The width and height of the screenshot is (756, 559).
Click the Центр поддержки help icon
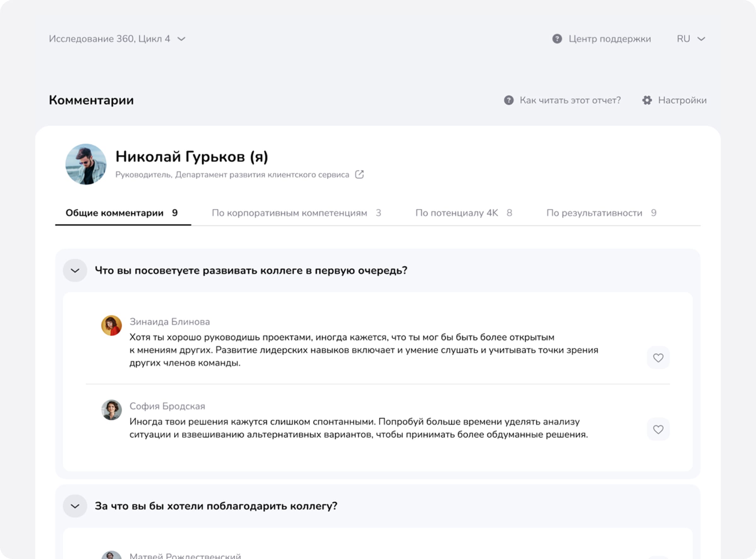coord(557,39)
